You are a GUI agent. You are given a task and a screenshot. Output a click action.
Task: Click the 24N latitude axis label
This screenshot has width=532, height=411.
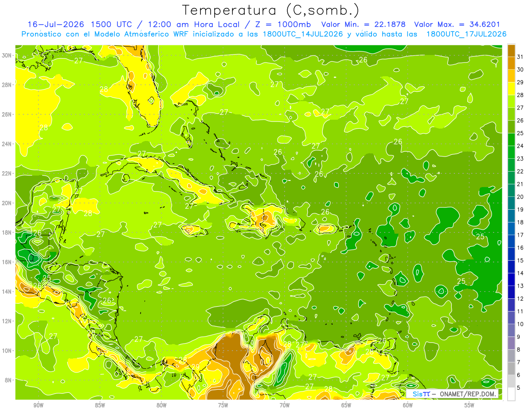pos(7,144)
